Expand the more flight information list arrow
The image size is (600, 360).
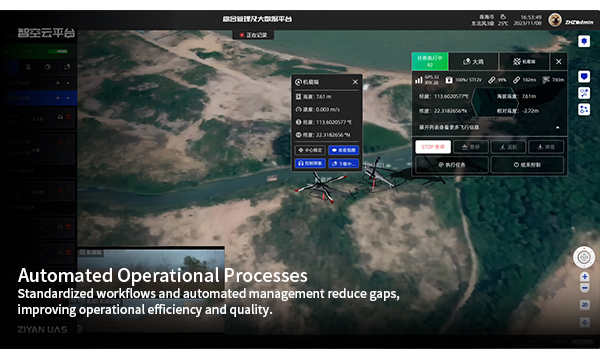(557, 127)
